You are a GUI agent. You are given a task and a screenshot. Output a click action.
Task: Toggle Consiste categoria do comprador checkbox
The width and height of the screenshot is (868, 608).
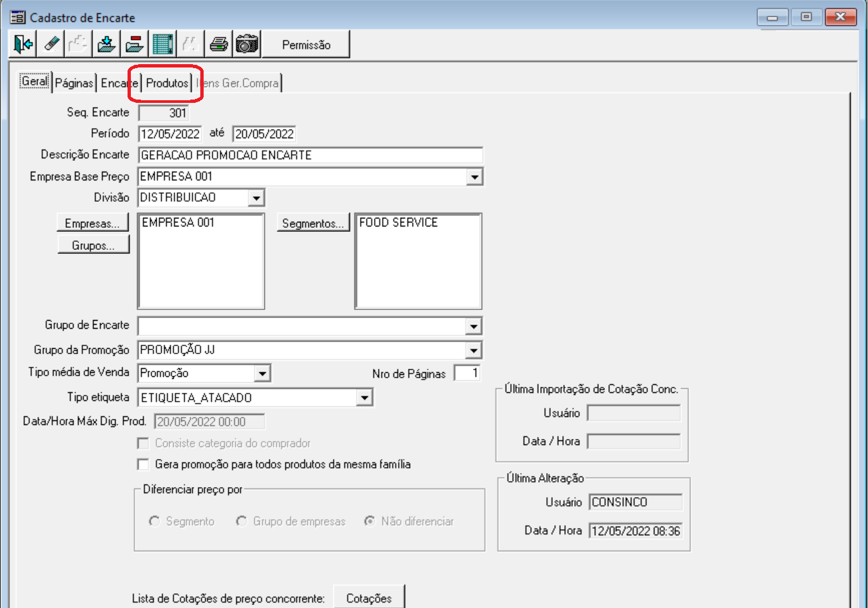point(142,443)
